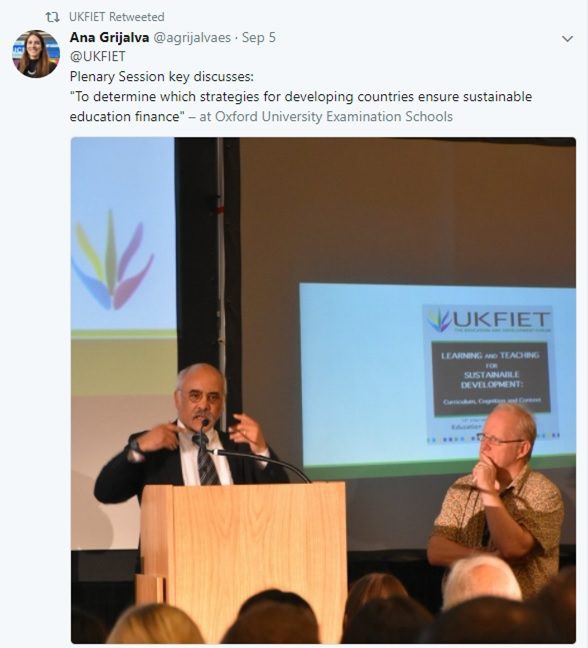Click the Learning and Teaching slide panel
588x648 pixels.
click(490, 378)
